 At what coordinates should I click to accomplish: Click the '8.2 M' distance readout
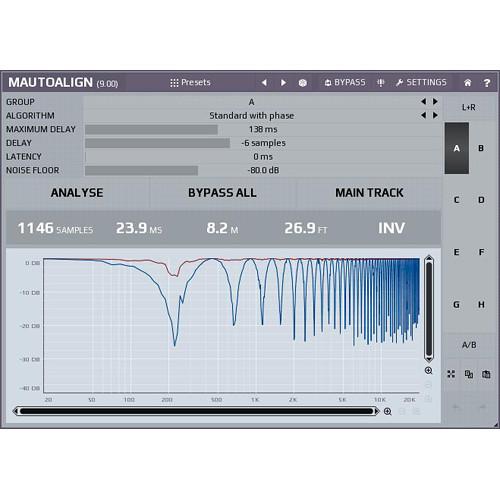222,228
